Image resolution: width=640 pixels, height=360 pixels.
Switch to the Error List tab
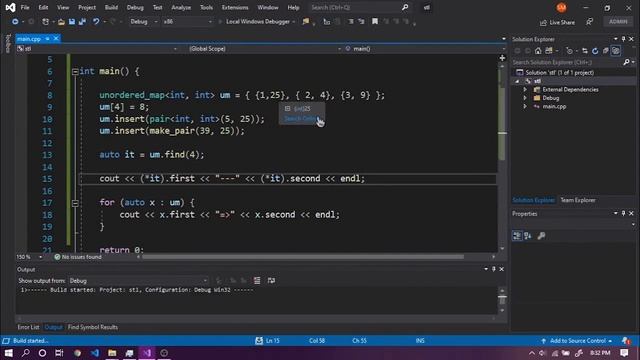[28, 327]
